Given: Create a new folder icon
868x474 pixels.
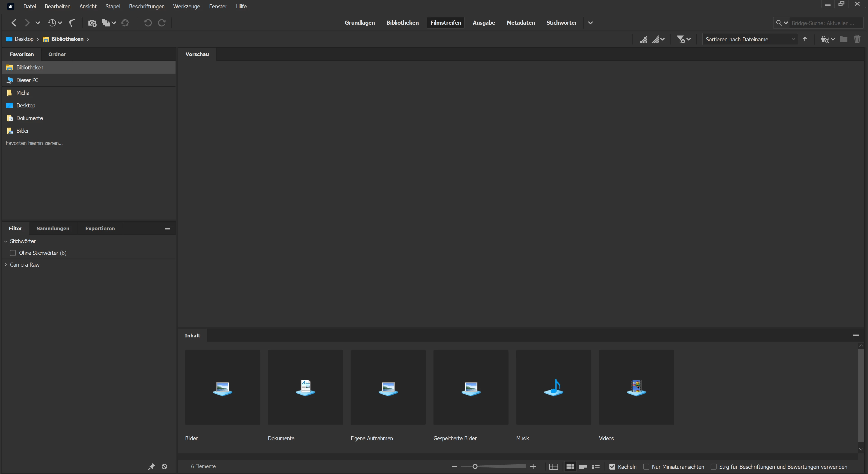Looking at the screenshot, I should point(843,39).
